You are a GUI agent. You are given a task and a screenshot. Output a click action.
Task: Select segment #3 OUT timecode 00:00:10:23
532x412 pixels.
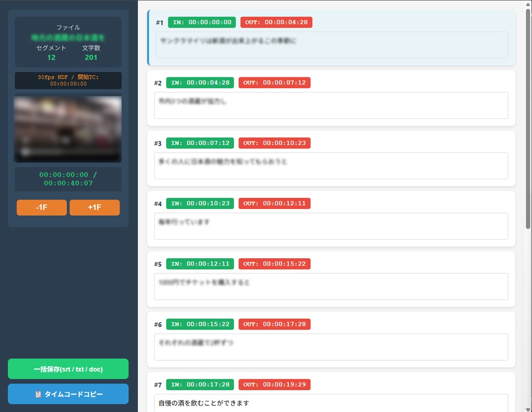pos(274,143)
